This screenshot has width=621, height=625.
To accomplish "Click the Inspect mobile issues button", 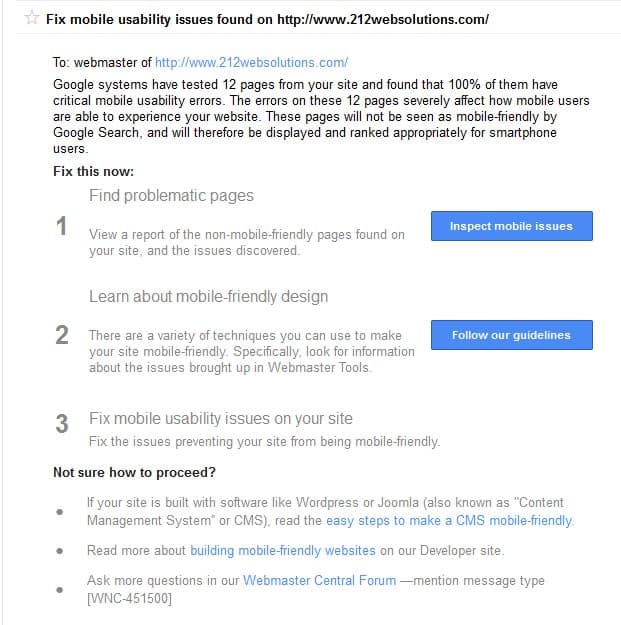I will [511, 226].
